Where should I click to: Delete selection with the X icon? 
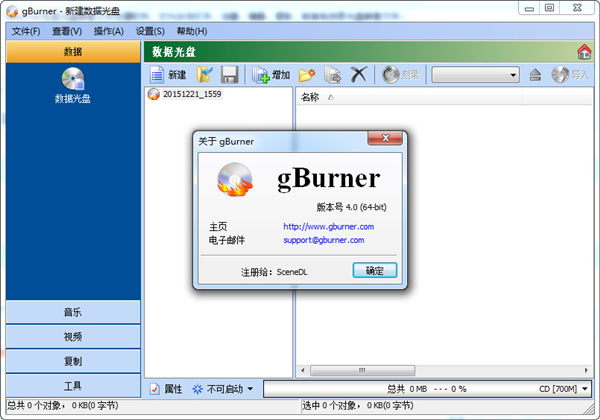click(x=359, y=75)
